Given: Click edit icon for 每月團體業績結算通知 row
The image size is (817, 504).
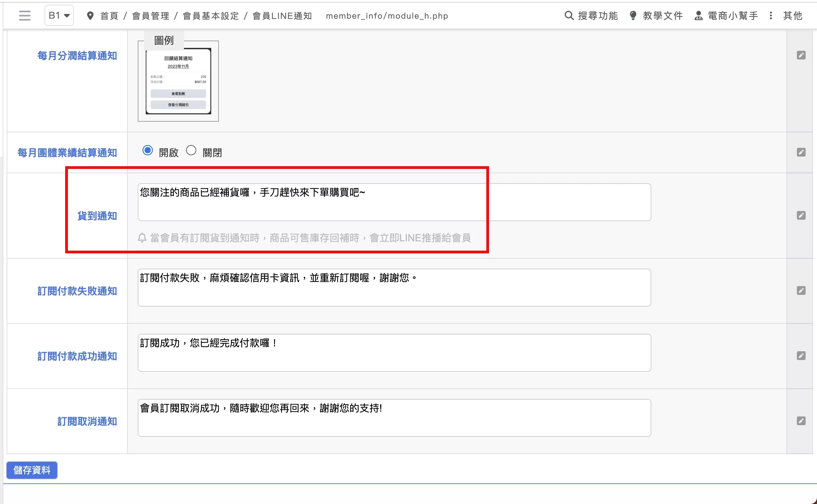Looking at the screenshot, I should [x=801, y=152].
